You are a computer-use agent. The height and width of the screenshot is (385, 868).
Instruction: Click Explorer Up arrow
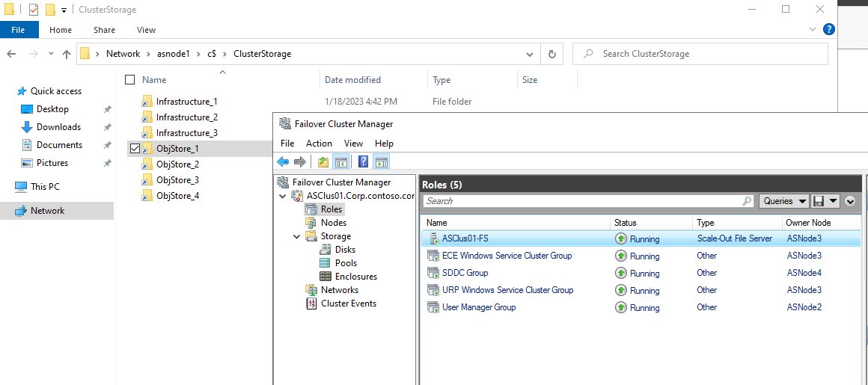coord(67,54)
